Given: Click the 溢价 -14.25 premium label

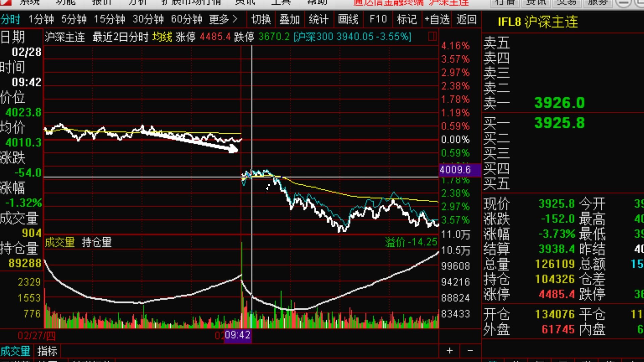Looking at the screenshot, I should [x=411, y=242].
